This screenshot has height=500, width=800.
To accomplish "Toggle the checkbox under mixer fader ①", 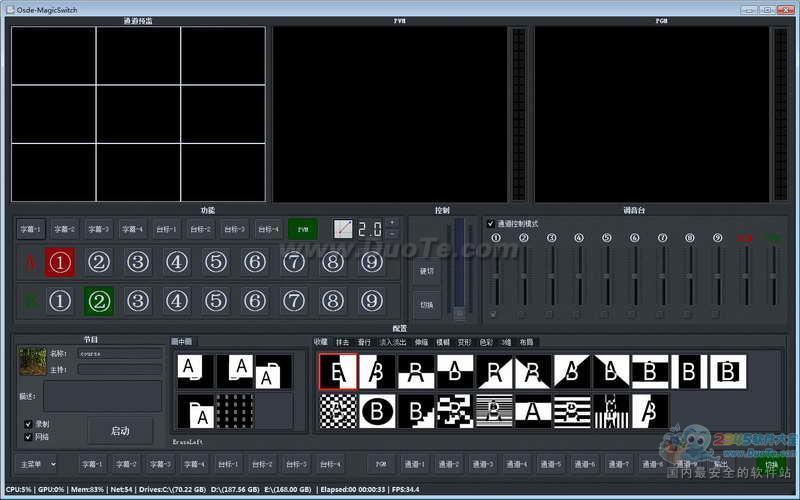I will 493,314.
